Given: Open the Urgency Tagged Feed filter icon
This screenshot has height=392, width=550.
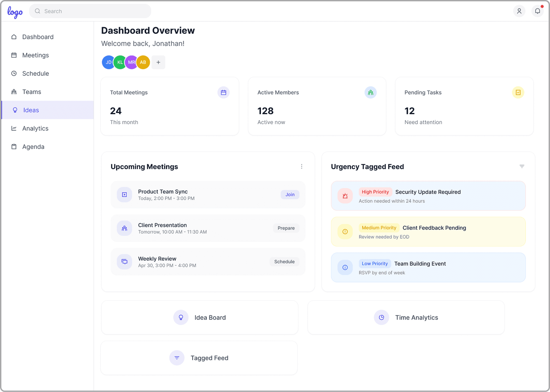Looking at the screenshot, I should pyautogui.click(x=522, y=167).
